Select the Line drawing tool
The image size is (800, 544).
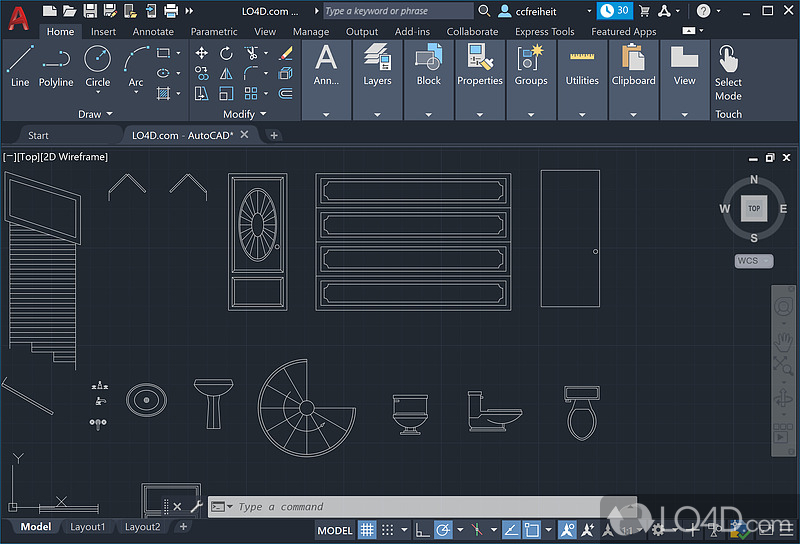click(20, 66)
